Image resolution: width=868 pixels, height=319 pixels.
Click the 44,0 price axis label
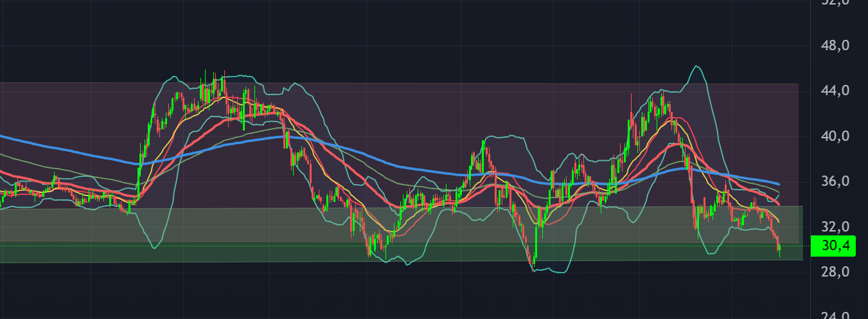pyautogui.click(x=837, y=91)
